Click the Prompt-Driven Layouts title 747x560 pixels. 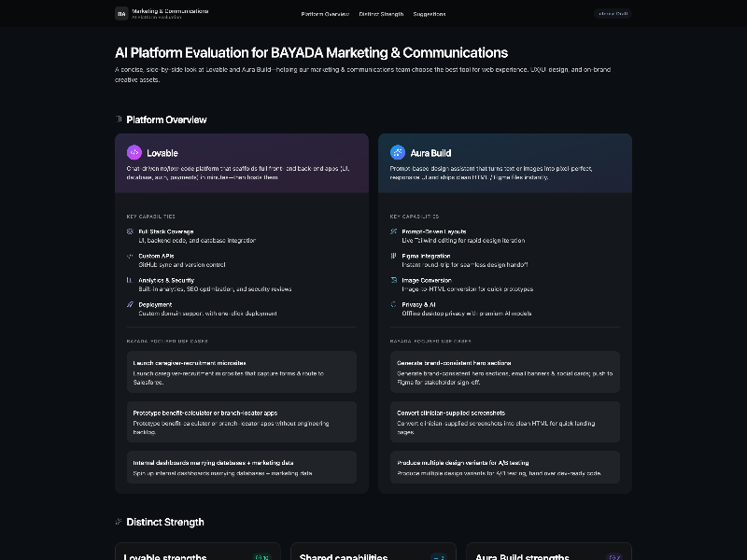[434, 231]
